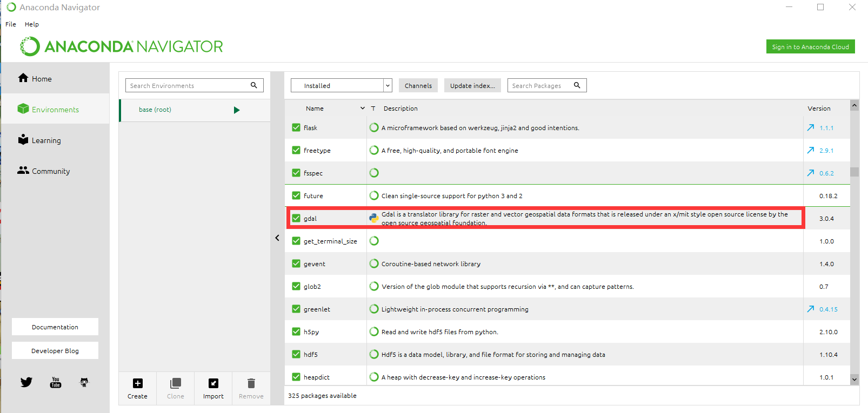Click the Home house icon in sidebar
The width and height of the screenshot is (868, 413).
[23, 78]
